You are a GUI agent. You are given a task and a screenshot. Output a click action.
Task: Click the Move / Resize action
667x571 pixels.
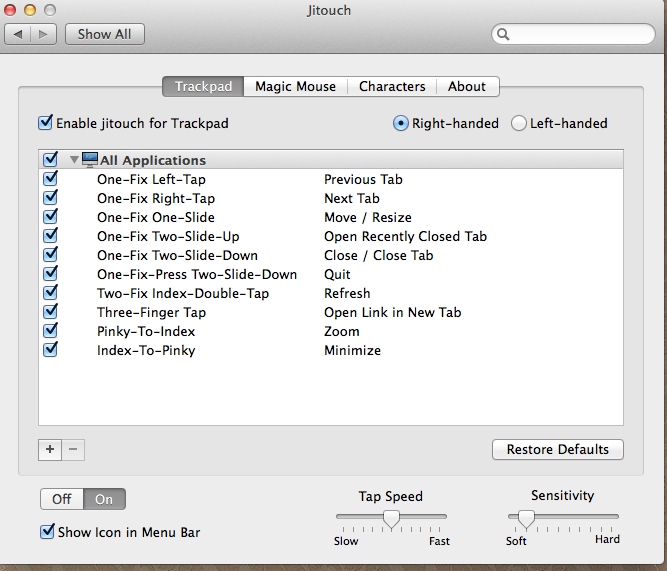click(x=368, y=217)
